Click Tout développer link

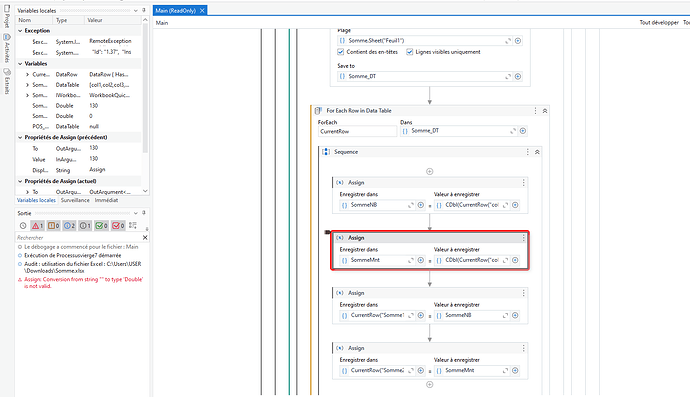[x=659, y=22]
